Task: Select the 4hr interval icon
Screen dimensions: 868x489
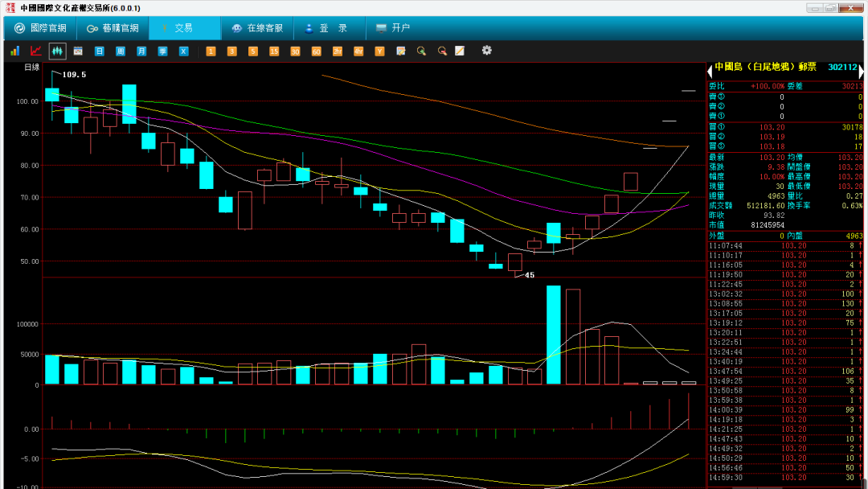Action: [x=358, y=51]
